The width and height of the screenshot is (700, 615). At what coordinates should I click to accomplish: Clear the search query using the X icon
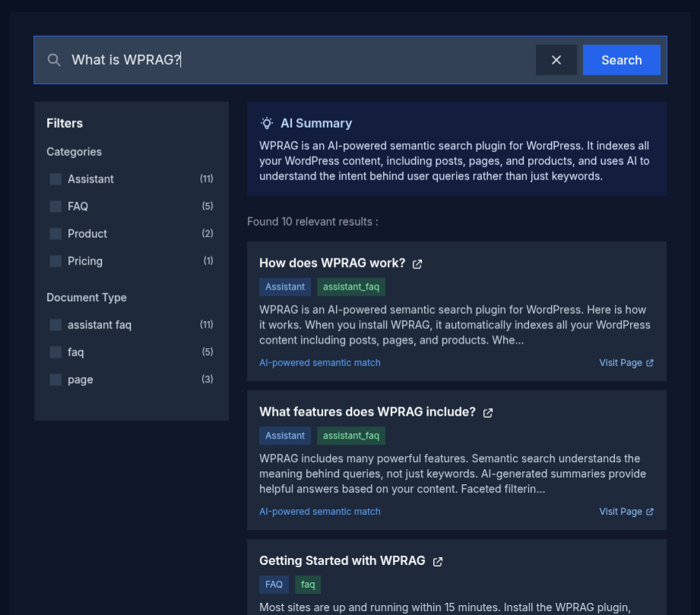click(556, 59)
